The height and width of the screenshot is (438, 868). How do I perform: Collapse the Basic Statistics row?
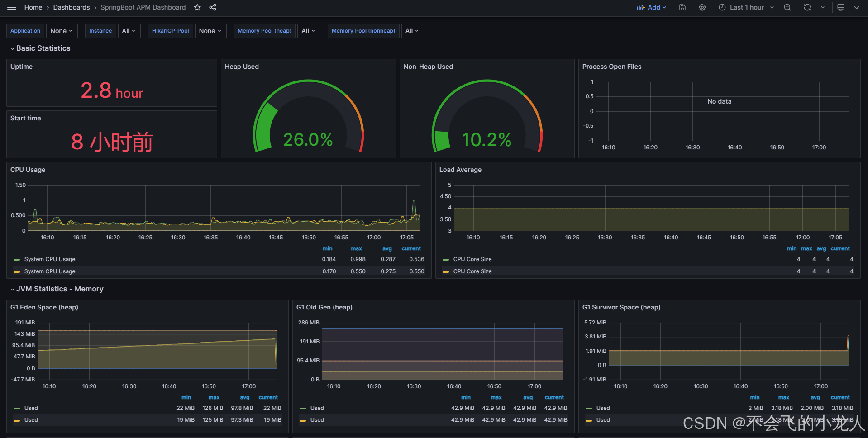click(x=40, y=48)
